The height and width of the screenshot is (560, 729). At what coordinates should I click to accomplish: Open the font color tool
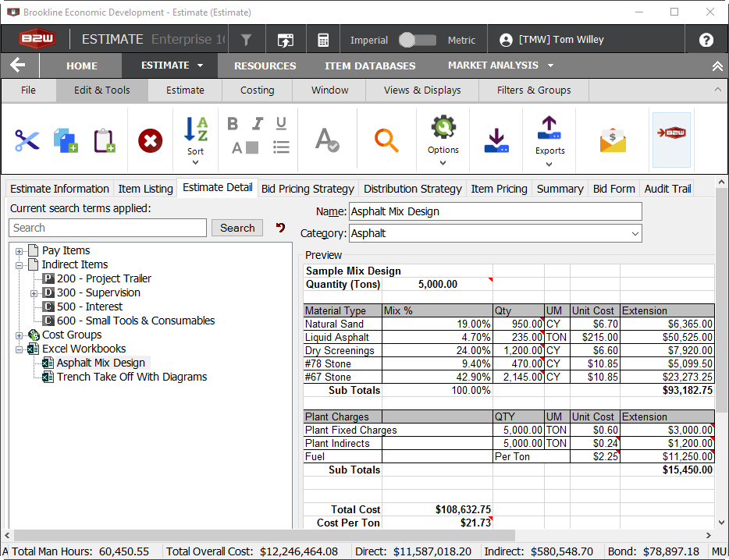pos(244,147)
